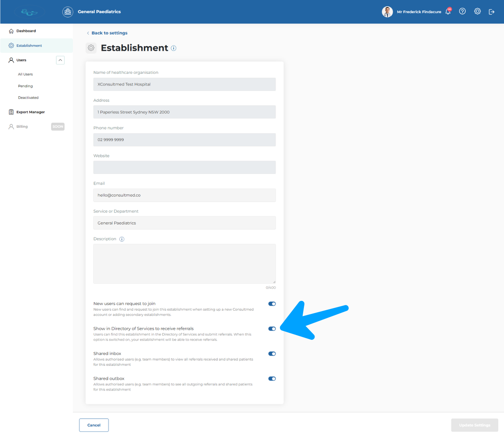Click the Back to settings link
This screenshot has height=438, width=504.
click(x=109, y=33)
